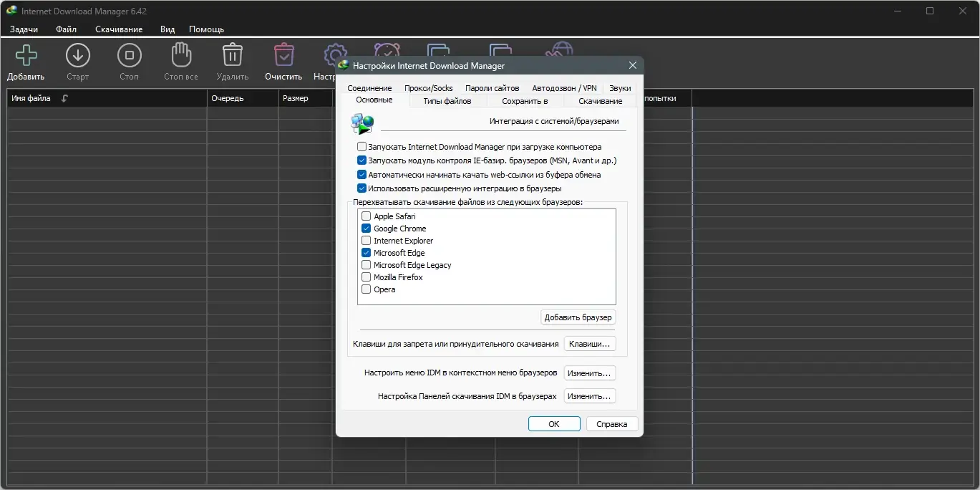Screen dimensions: 980x490
Task: Click the browser integration icon in dialog
Action: click(x=362, y=124)
